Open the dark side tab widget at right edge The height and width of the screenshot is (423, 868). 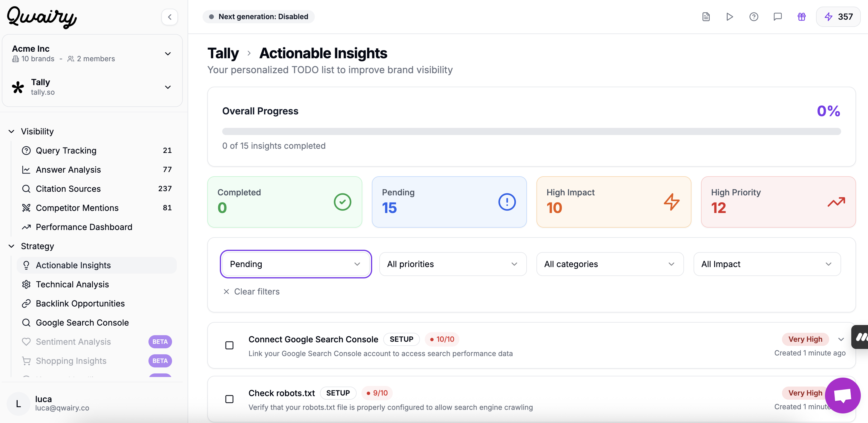pos(860,337)
